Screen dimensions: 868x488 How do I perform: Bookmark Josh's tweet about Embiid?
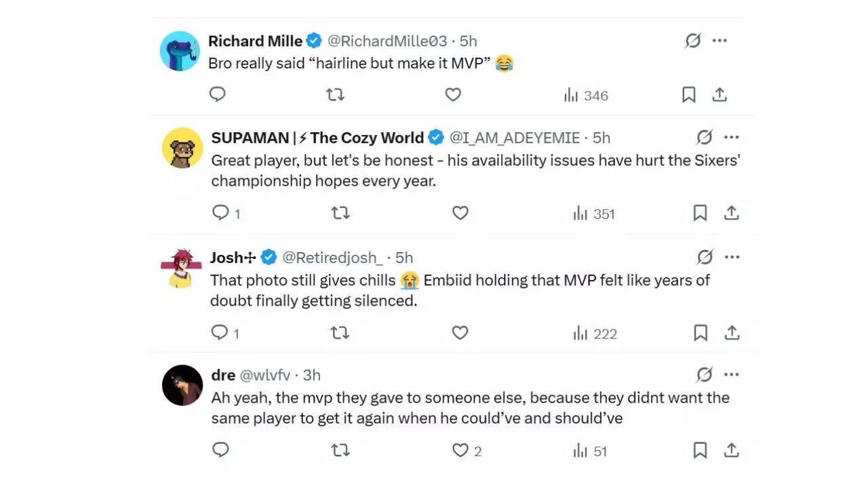(701, 333)
